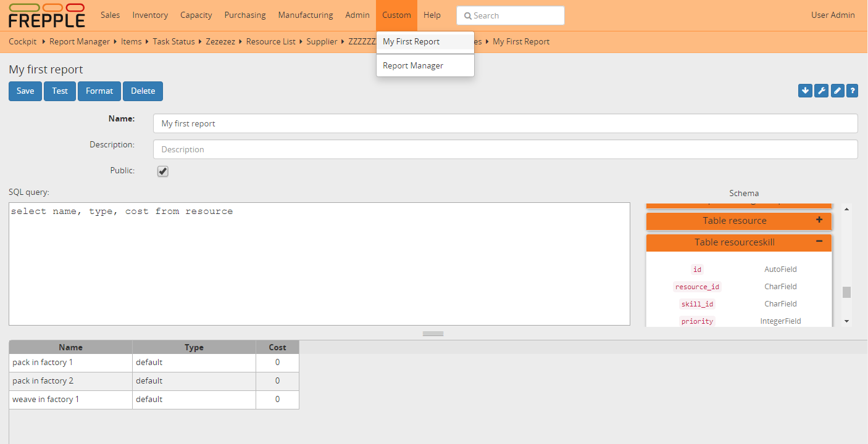This screenshot has height=444, width=868.
Task: Select Report Manager from the Custom menu
Action: point(412,65)
